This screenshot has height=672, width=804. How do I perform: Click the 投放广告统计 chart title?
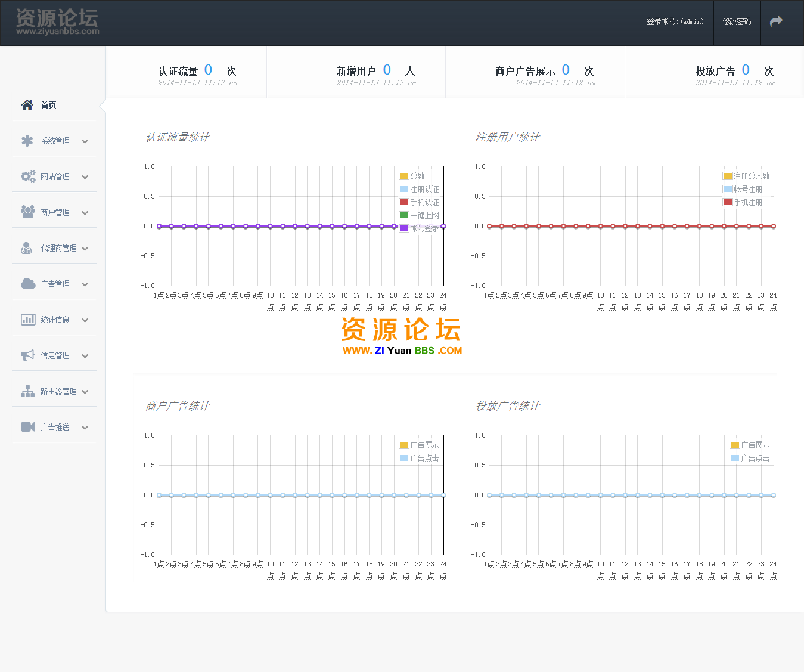point(508,406)
